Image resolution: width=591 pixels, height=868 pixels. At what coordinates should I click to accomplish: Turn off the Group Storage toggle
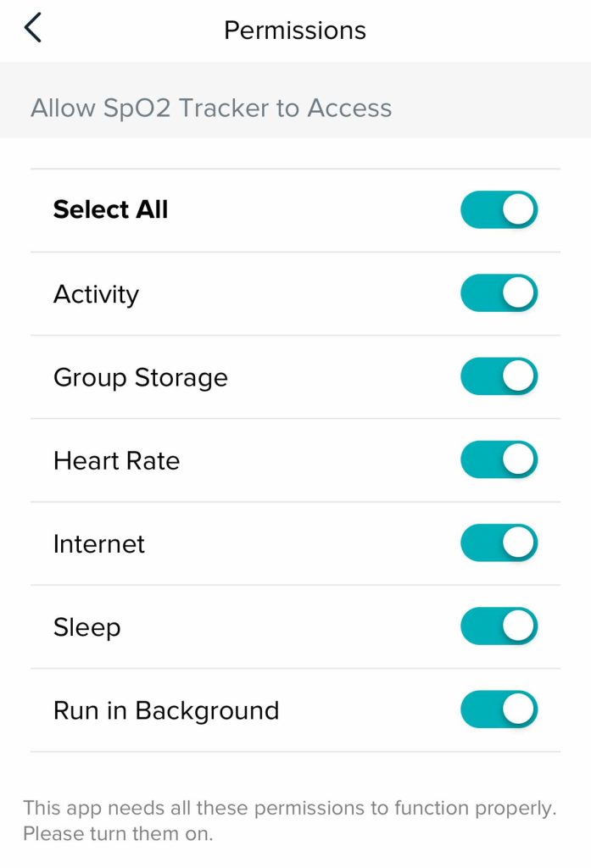(499, 376)
